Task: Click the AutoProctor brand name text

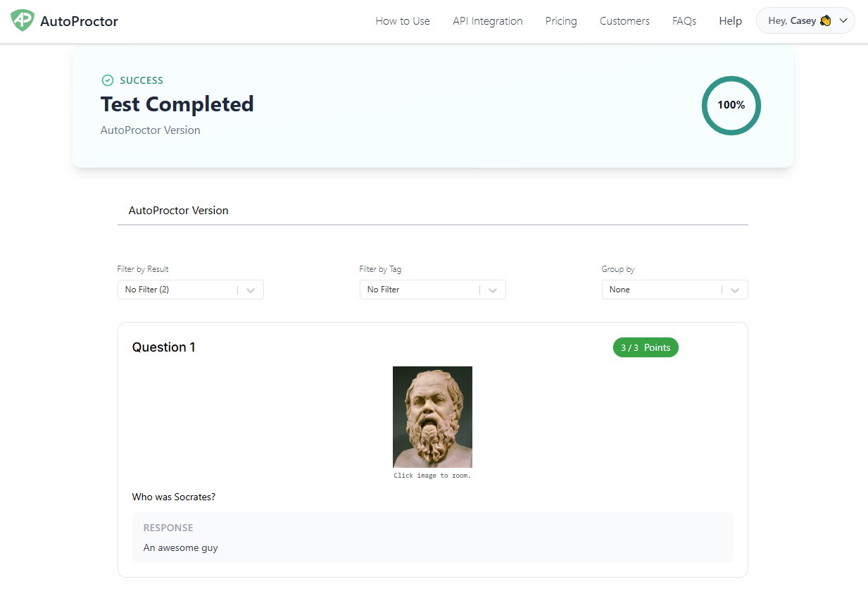Action: pos(79,21)
